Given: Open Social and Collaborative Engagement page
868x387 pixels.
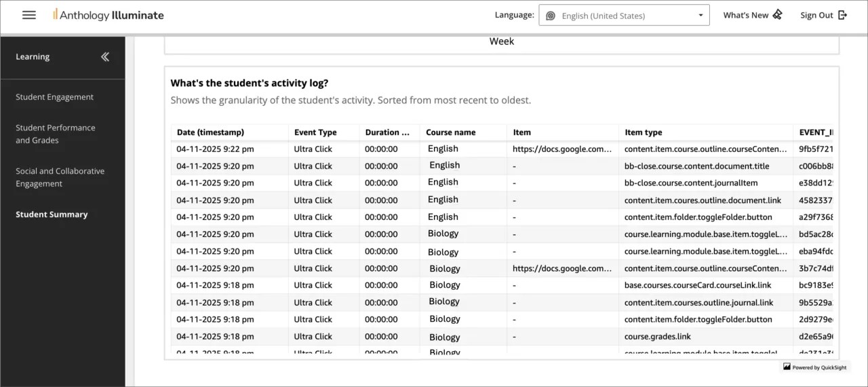Looking at the screenshot, I should click(x=60, y=177).
